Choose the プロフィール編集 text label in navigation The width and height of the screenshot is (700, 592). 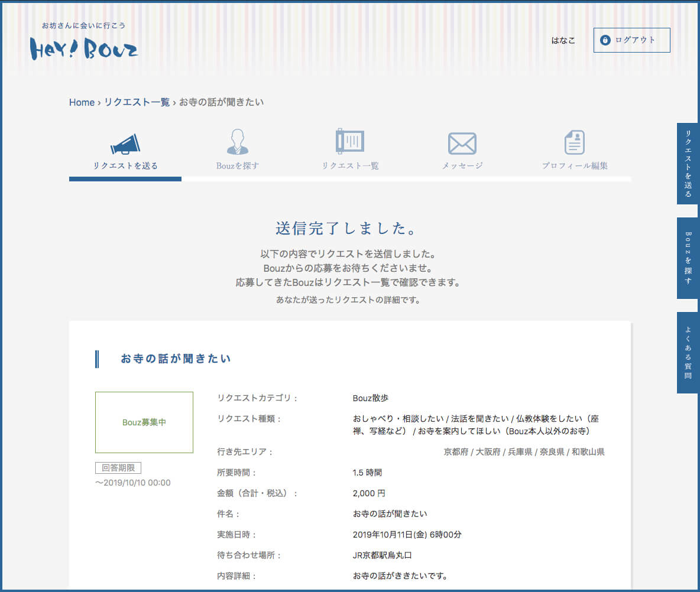coord(574,166)
